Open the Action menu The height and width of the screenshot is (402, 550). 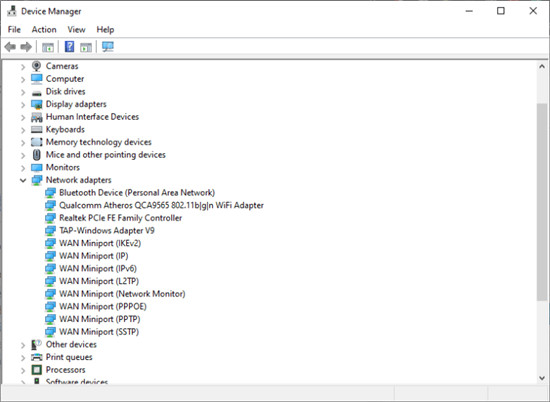(44, 29)
